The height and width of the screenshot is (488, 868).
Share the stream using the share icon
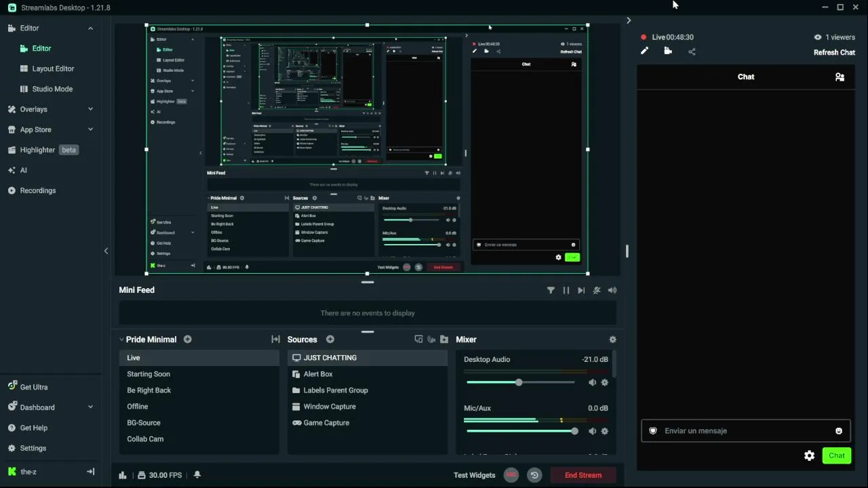click(692, 52)
